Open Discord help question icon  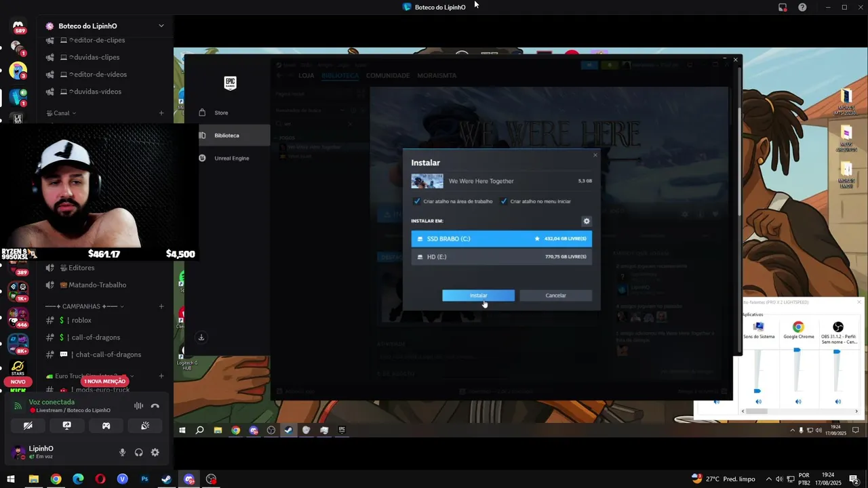[802, 7]
